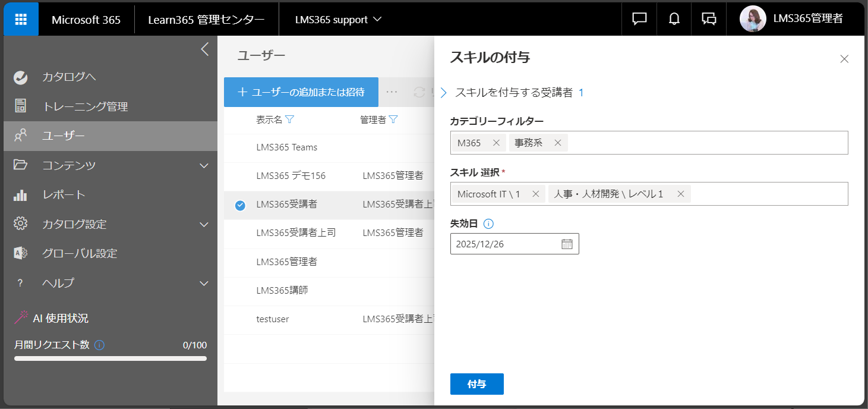868x409 pixels.
Task: Click the LMS365受講者 display name
Action: [x=286, y=204]
